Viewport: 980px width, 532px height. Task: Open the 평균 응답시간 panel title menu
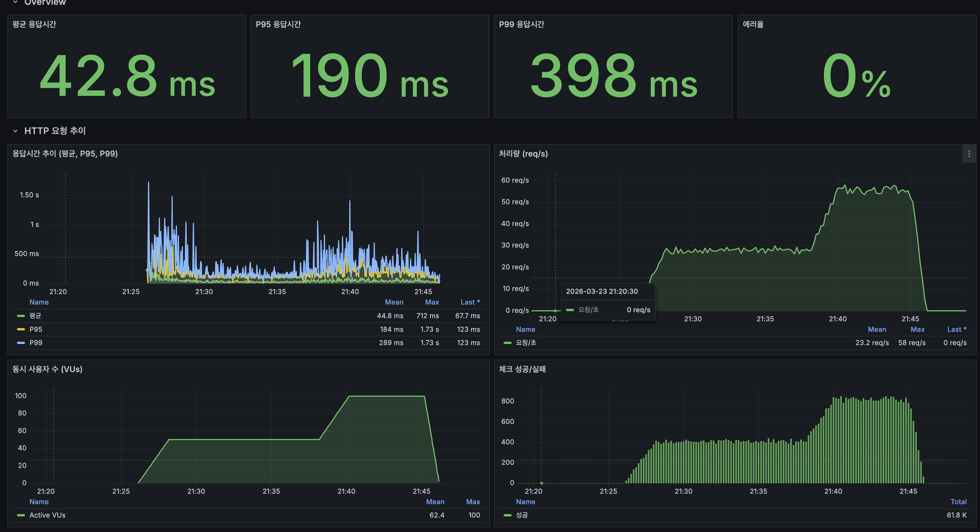[34, 24]
